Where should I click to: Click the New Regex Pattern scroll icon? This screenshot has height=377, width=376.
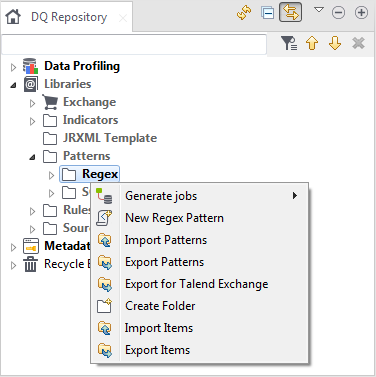pos(104,218)
